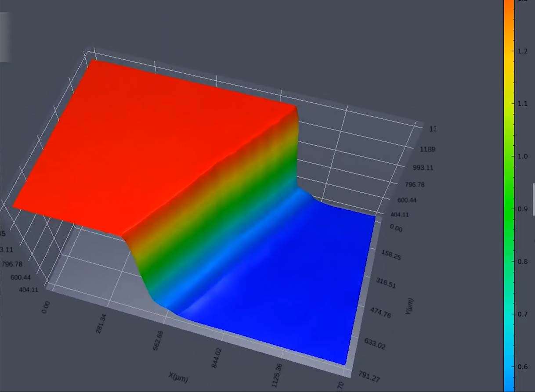Click the color scale at the 1.0 mark
Screen dimensions: 535x392
point(508,156)
